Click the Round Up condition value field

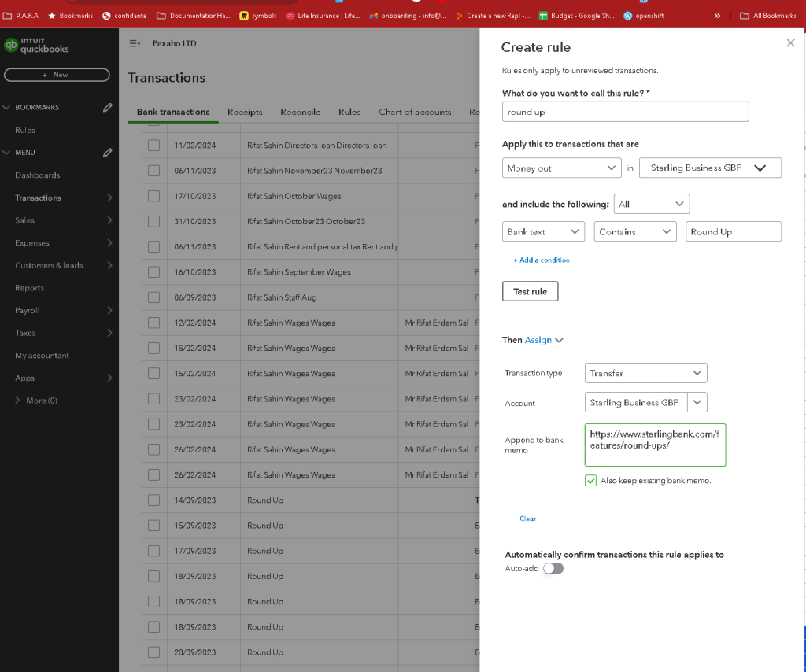(734, 232)
